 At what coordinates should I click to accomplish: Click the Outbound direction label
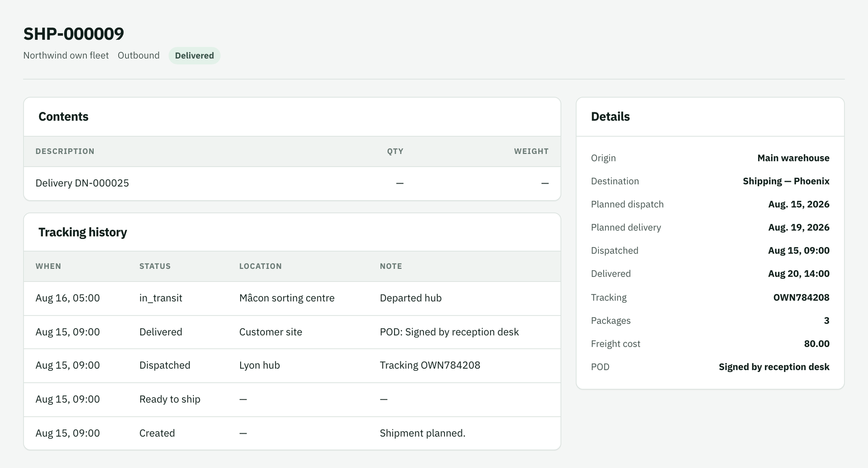138,55
